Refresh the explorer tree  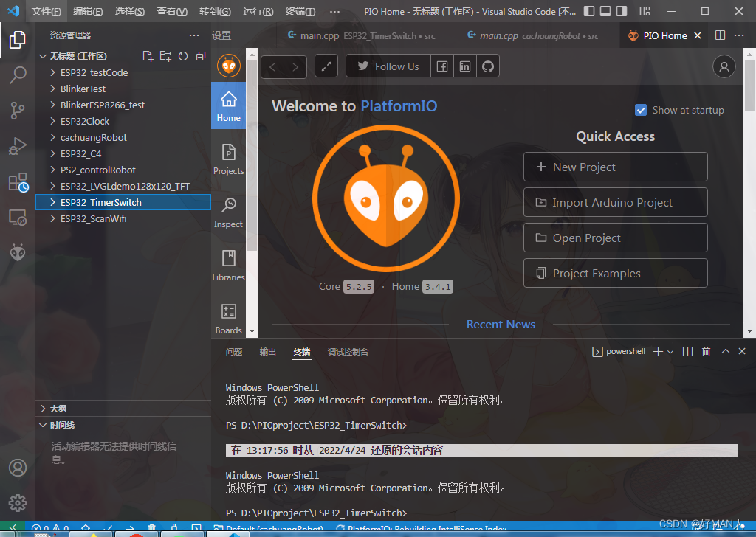183,56
